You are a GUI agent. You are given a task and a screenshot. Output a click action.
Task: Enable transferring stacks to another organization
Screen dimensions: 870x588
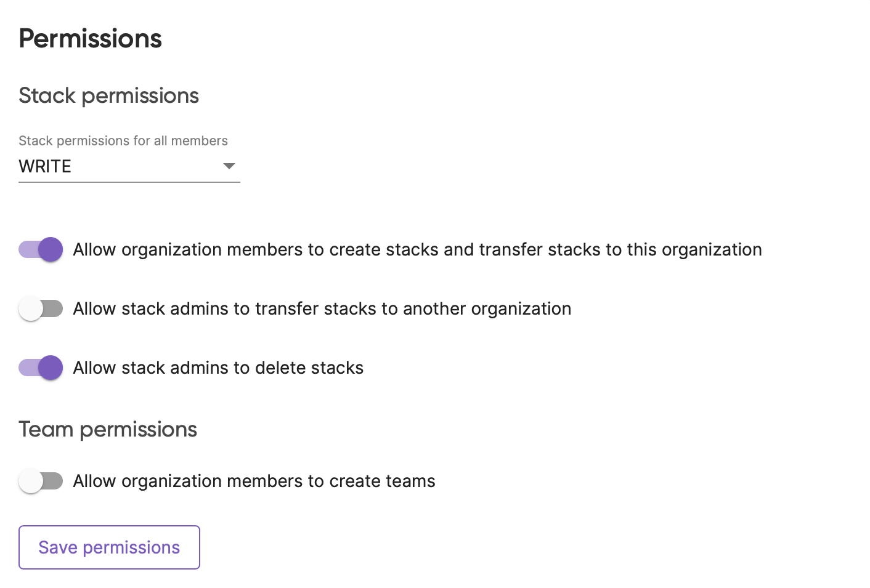tap(41, 308)
